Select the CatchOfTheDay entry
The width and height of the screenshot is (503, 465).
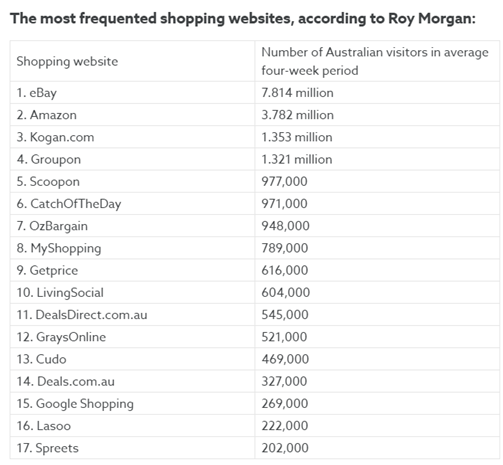pyautogui.click(x=69, y=204)
